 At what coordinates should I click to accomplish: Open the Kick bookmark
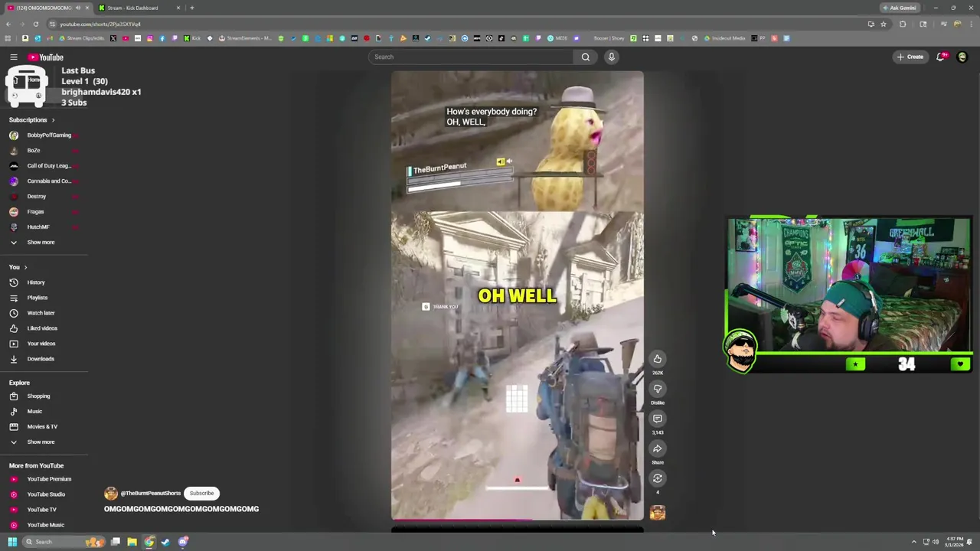point(193,38)
